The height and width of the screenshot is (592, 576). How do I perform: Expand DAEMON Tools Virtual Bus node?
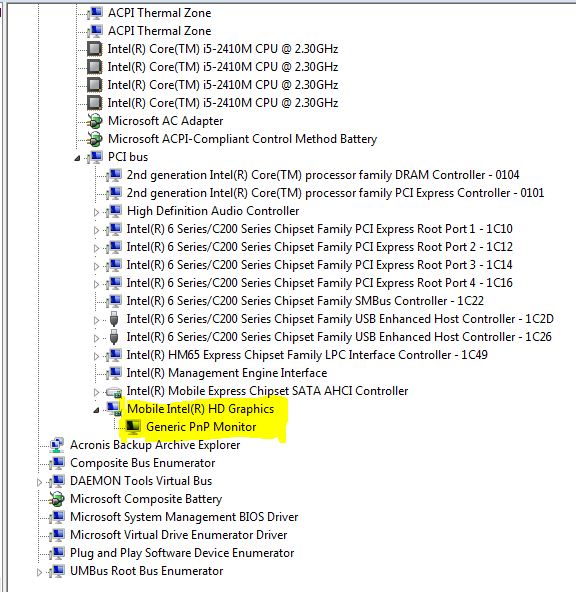tap(39, 482)
